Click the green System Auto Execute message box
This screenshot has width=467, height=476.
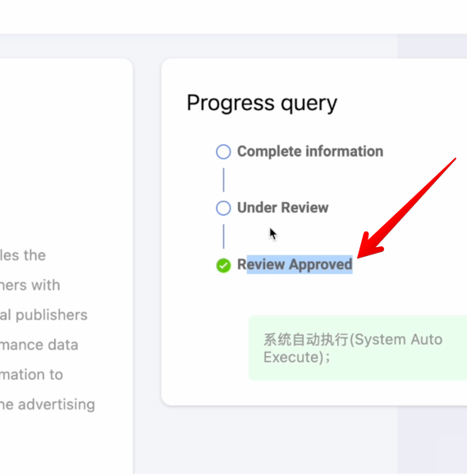pyautogui.click(x=357, y=348)
